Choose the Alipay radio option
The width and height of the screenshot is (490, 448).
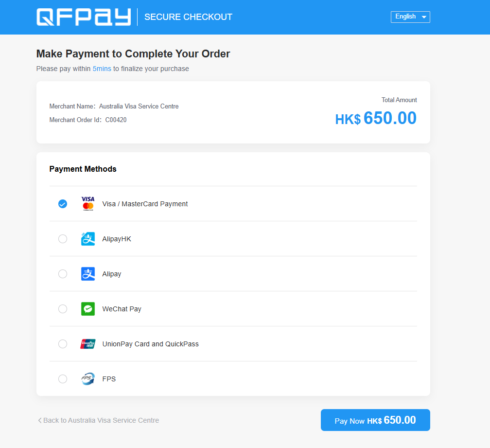coord(63,274)
